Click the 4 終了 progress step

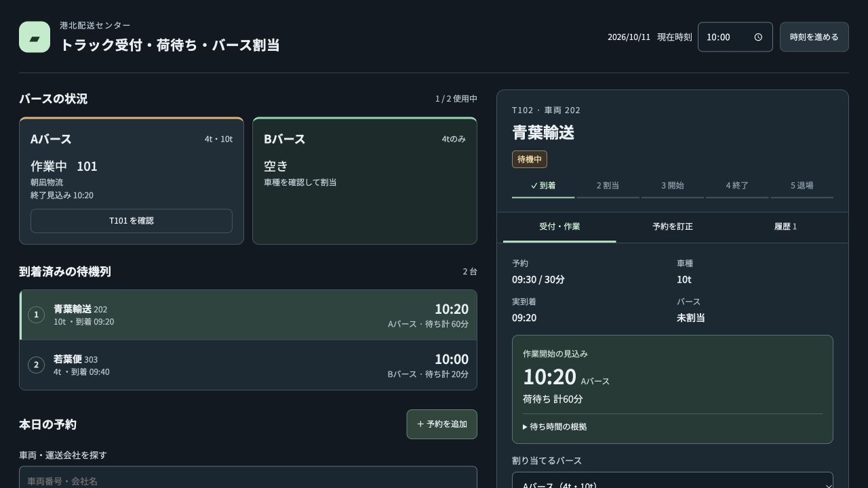click(737, 186)
